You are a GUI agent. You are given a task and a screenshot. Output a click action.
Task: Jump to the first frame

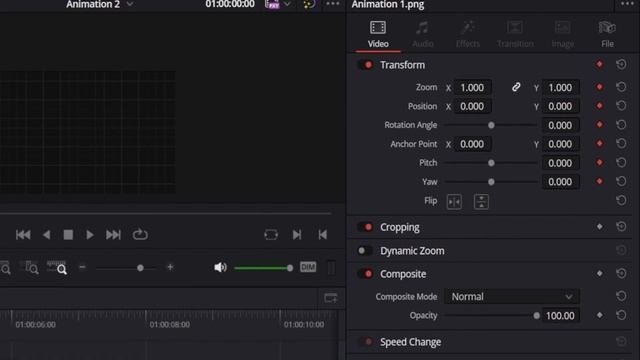[23, 235]
